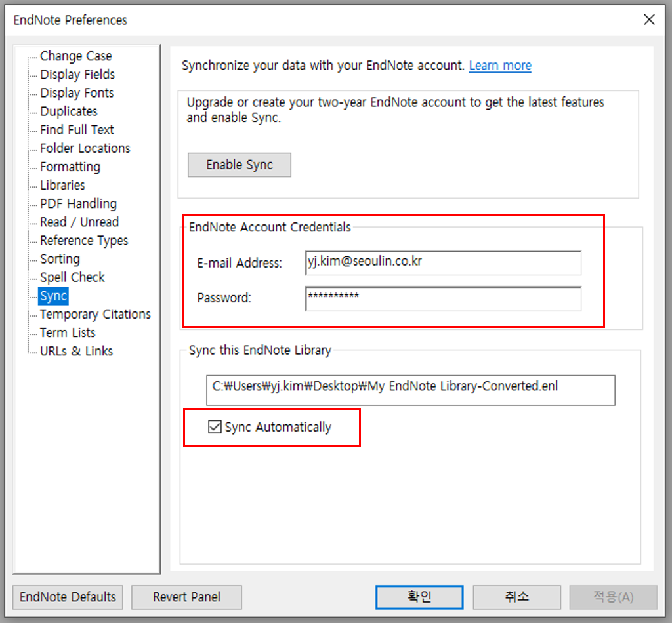The height and width of the screenshot is (623, 672).
Task: Open Folder Locations settings
Action: point(85,148)
